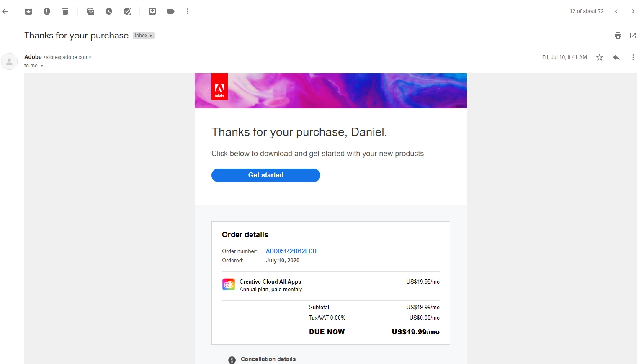Remove the Inbox label from conversation

coord(151,36)
